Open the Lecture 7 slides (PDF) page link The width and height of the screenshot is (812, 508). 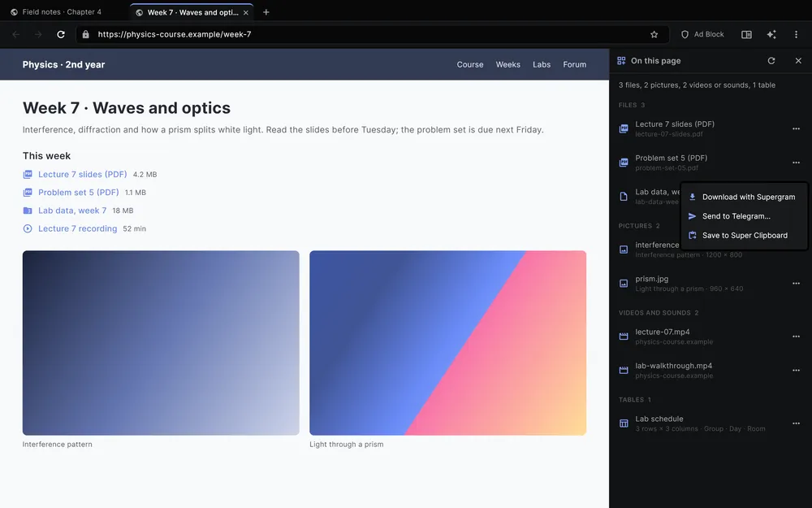82,174
